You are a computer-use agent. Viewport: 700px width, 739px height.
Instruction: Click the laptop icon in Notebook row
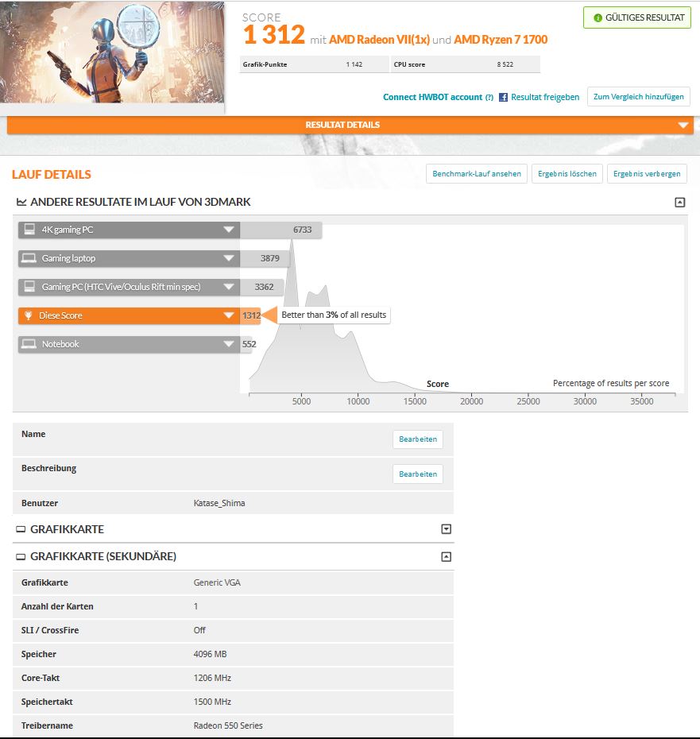point(29,344)
